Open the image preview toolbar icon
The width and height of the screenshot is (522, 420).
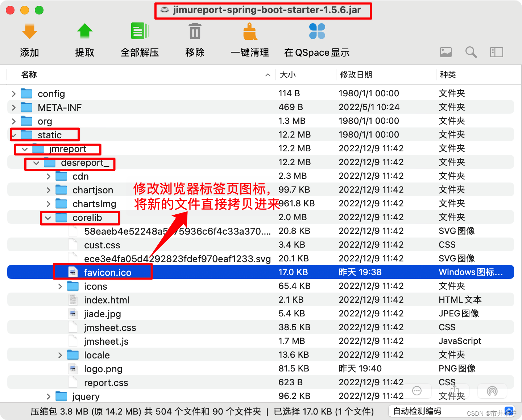446,52
